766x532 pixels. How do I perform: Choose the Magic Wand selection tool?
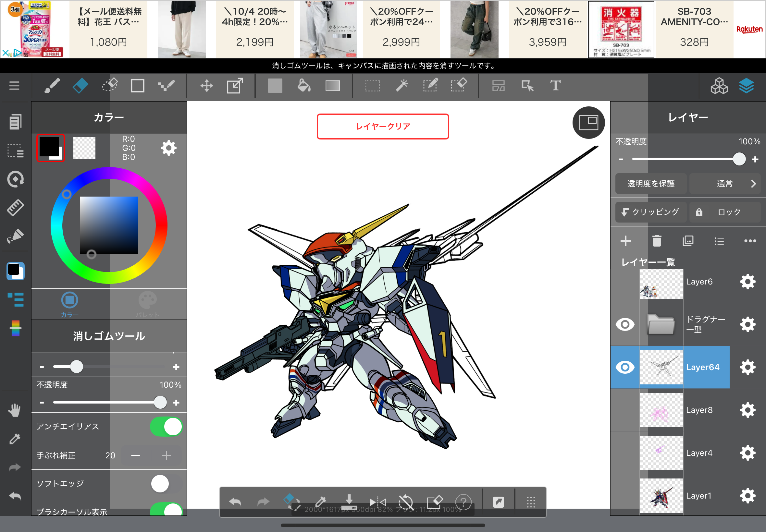click(402, 86)
